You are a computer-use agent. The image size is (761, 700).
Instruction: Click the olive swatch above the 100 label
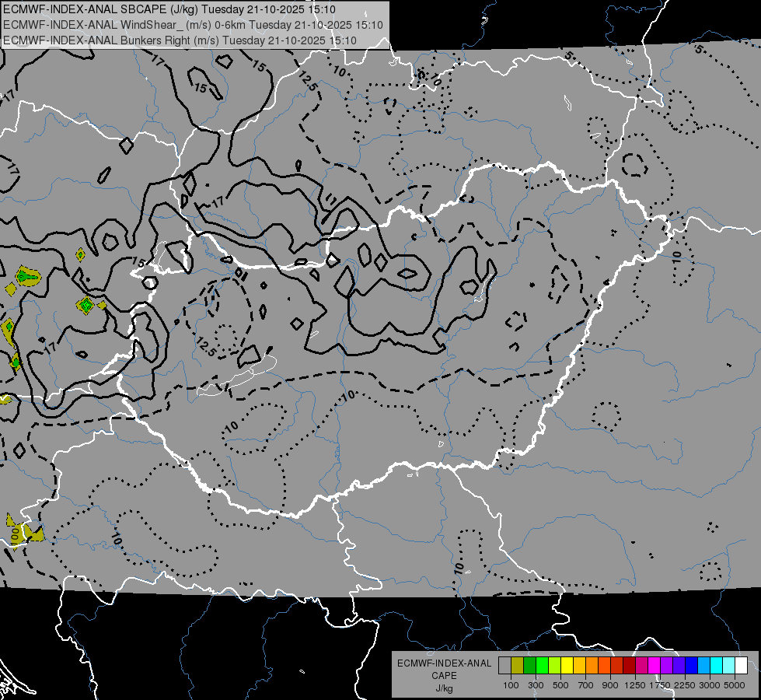coord(518,666)
